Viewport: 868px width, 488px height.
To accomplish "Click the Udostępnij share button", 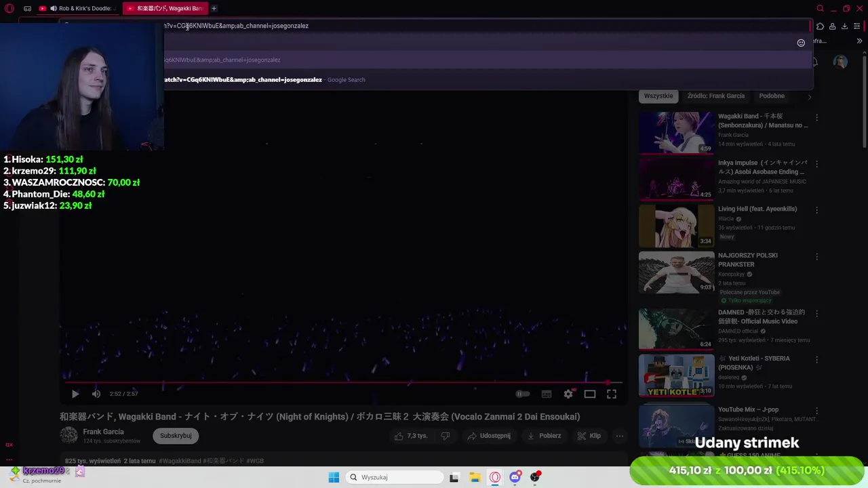I will point(489,436).
